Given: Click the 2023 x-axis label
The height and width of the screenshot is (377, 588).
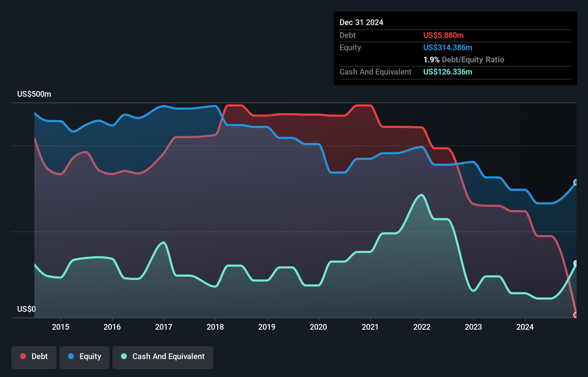Looking at the screenshot, I should click(473, 327).
